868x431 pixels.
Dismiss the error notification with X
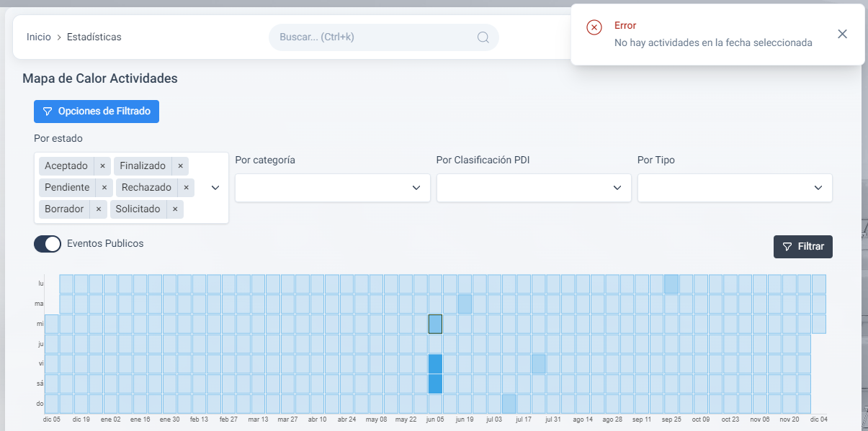pyautogui.click(x=842, y=34)
